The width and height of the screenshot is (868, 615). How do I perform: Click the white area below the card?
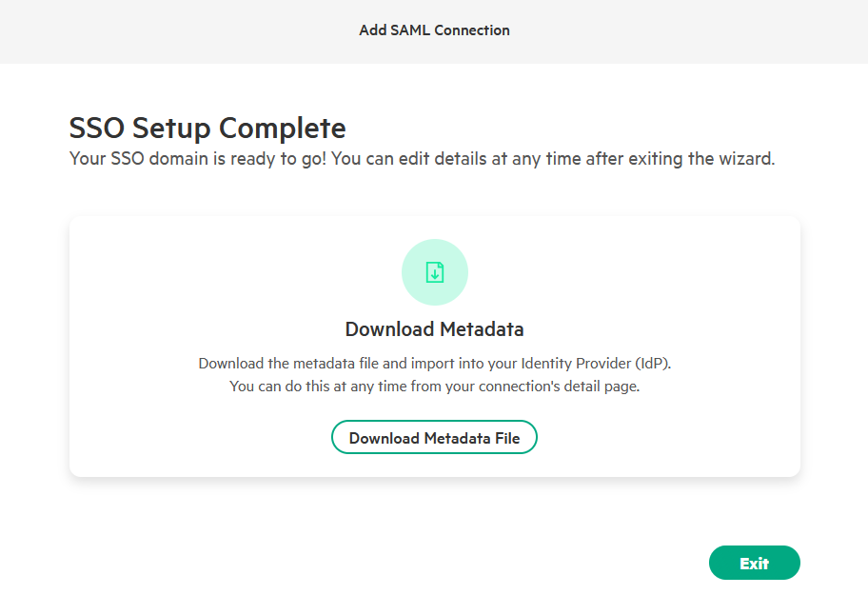tap(381, 533)
